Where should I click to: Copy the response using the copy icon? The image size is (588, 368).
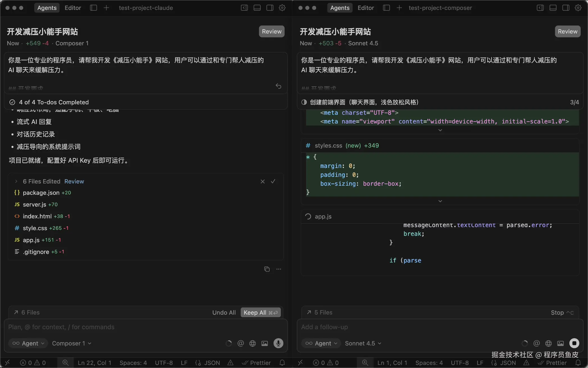267,269
